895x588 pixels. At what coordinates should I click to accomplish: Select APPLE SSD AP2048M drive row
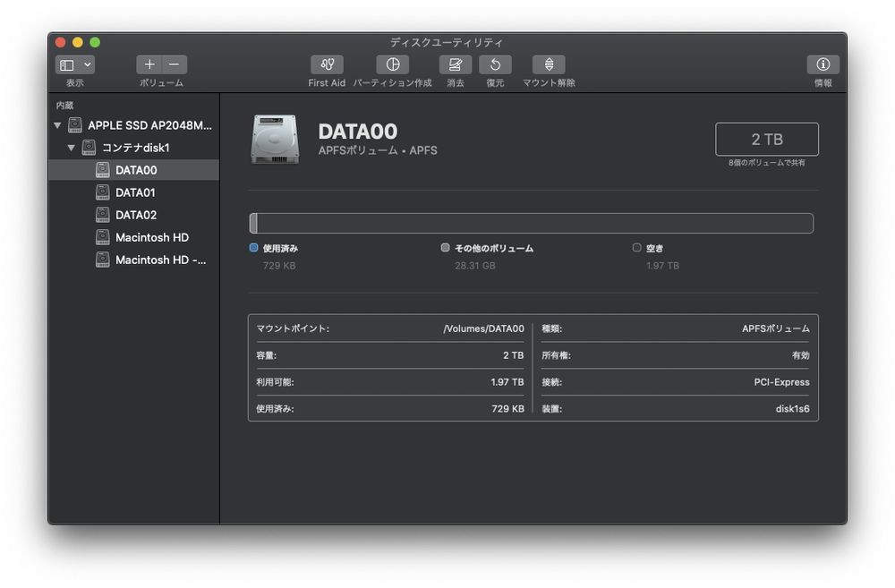point(134,125)
